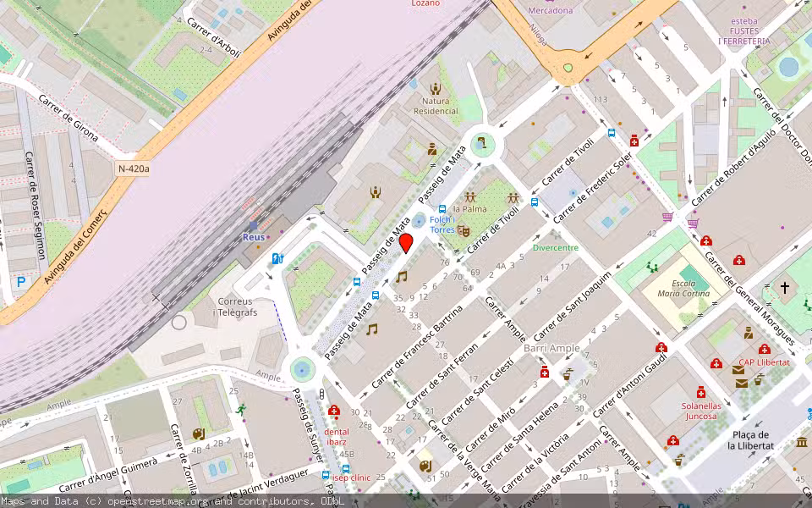Click the bus stop icon at Carrer de Tívoli corner

(535, 202)
